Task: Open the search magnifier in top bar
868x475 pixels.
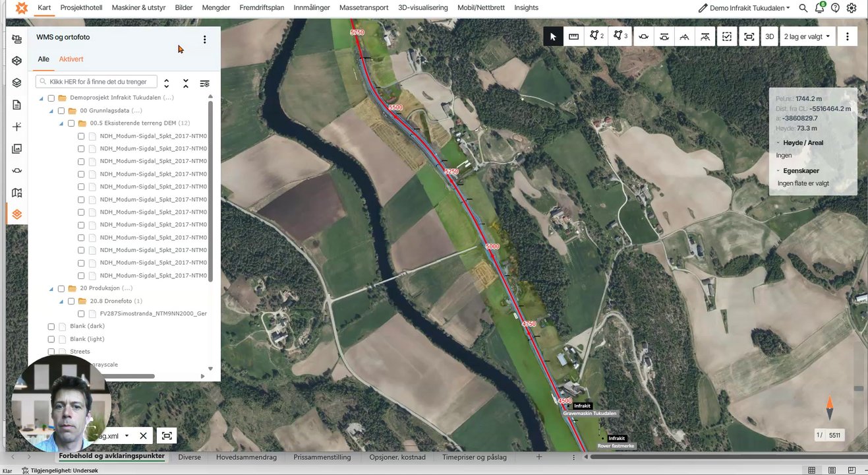Action: coord(803,8)
